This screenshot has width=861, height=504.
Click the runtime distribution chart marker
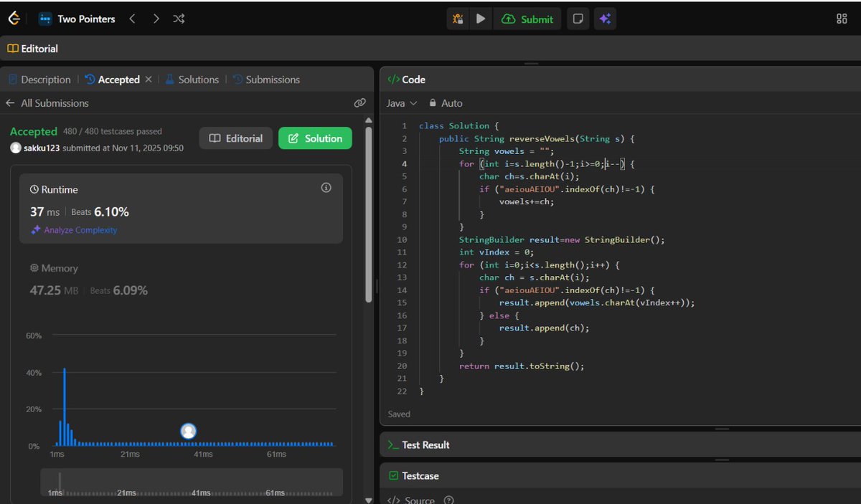188,430
